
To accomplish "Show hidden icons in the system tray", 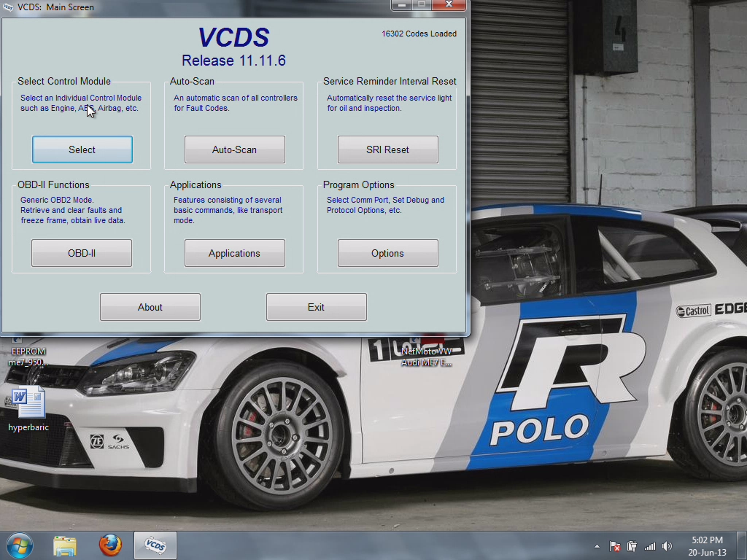I will pos(596,545).
